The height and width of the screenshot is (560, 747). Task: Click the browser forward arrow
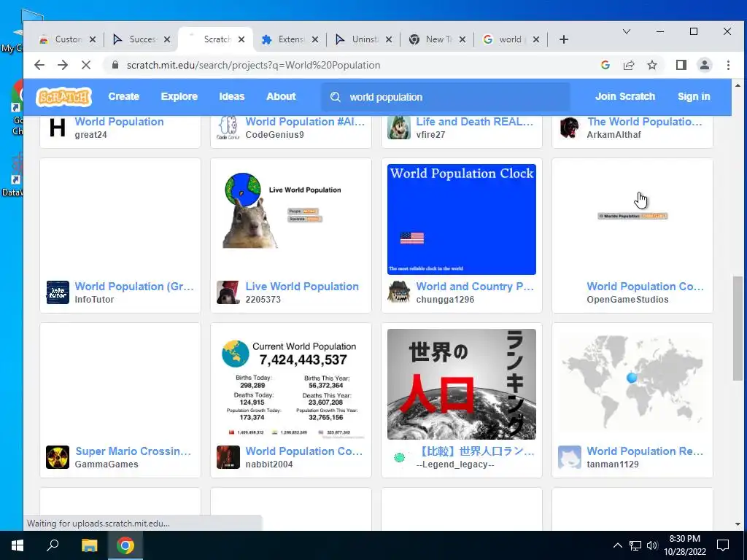[63, 65]
